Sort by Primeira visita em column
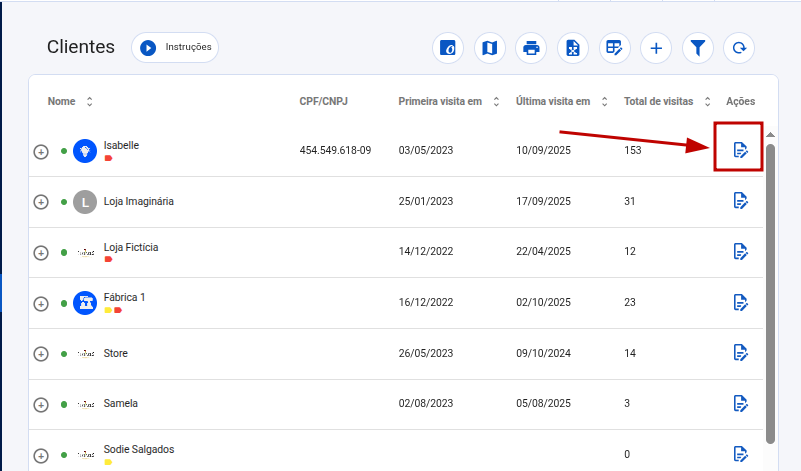 (x=496, y=102)
